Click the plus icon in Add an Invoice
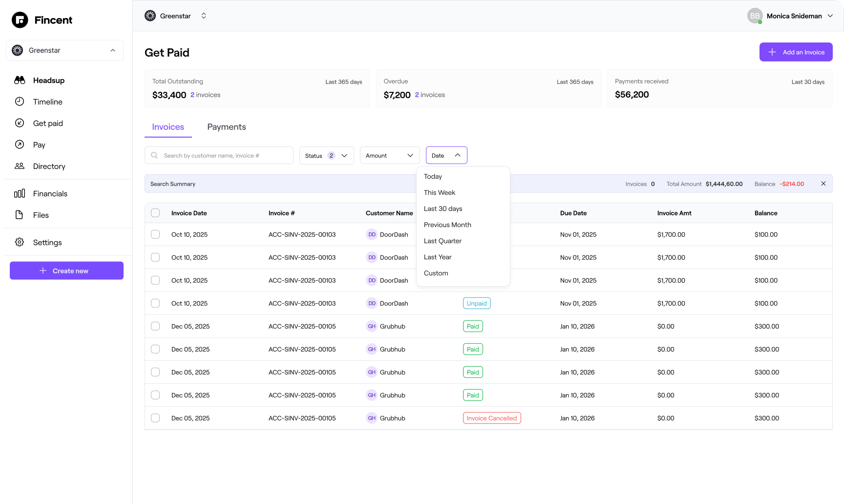 click(772, 52)
